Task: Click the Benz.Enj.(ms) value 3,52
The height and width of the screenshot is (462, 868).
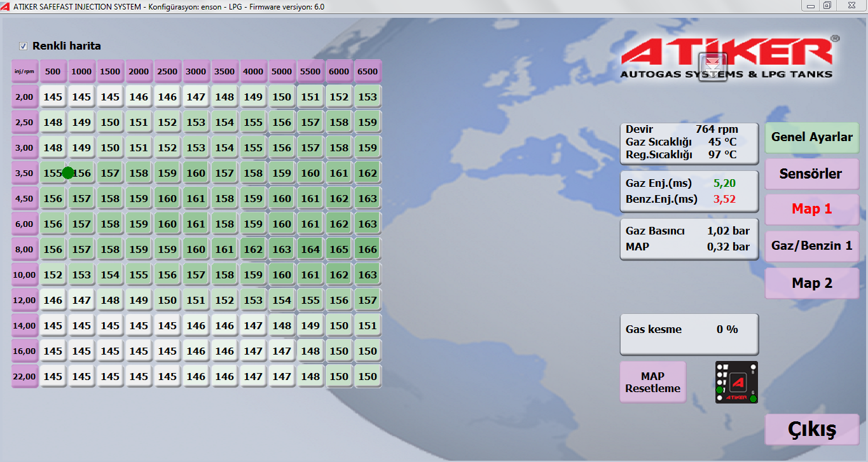Action: 725,199
